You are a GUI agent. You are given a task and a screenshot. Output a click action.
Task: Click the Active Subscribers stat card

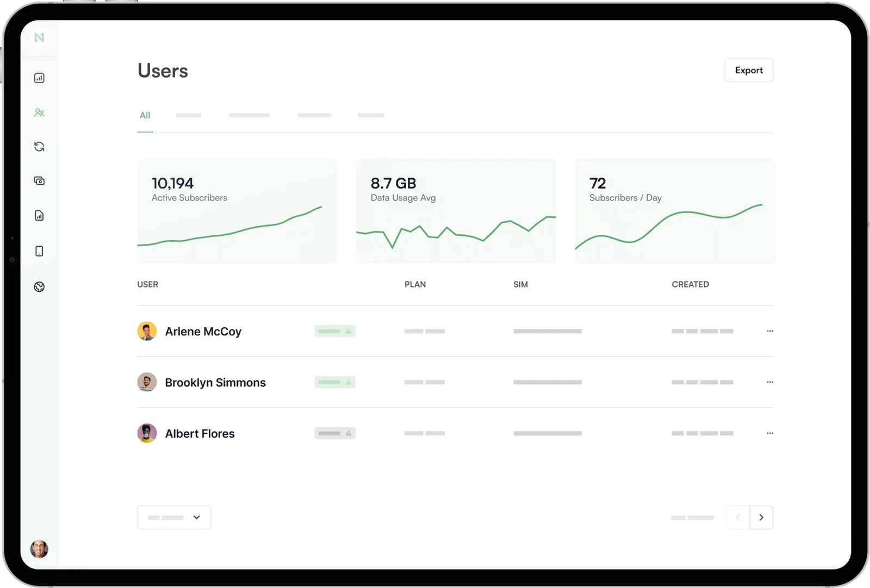pyautogui.click(x=237, y=211)
